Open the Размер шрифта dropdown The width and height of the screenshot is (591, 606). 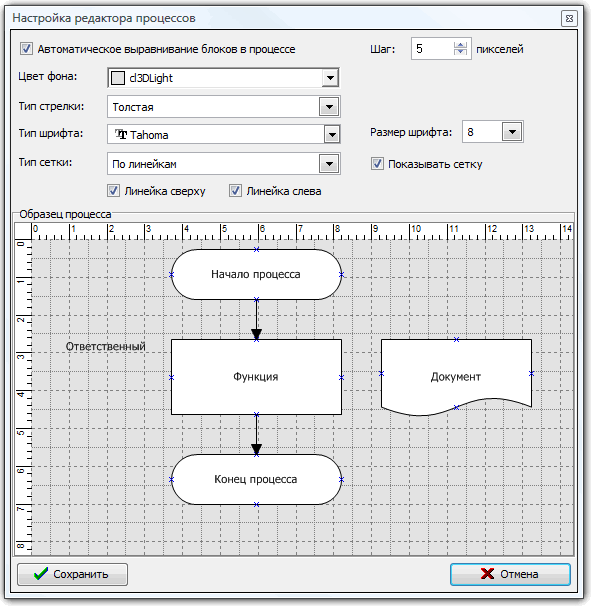click(512, 132)
